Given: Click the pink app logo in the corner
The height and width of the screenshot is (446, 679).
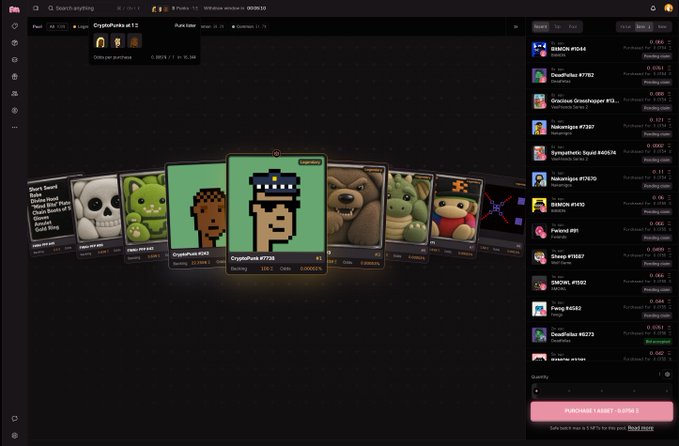Looking at the screenshot, I should (14, 9).
